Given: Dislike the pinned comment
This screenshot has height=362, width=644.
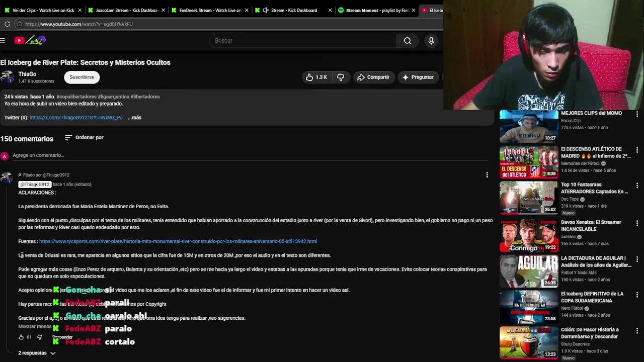Looking at the screenshot, I should click(40, 337).
